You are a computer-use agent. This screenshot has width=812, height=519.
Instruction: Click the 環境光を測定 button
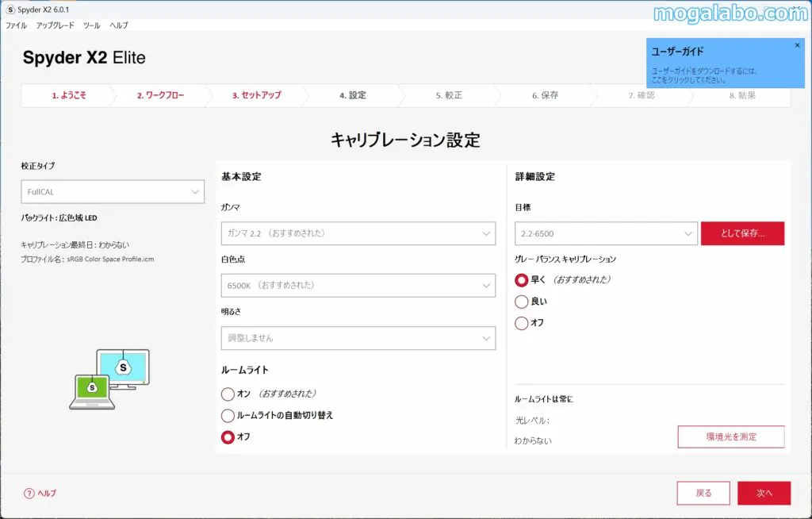730,437
